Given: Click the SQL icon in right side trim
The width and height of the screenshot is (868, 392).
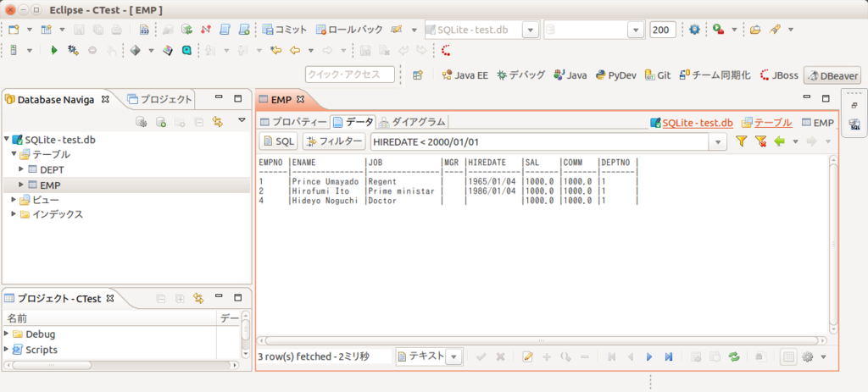Looking at the screenshot, I should (x=854, y=125).
